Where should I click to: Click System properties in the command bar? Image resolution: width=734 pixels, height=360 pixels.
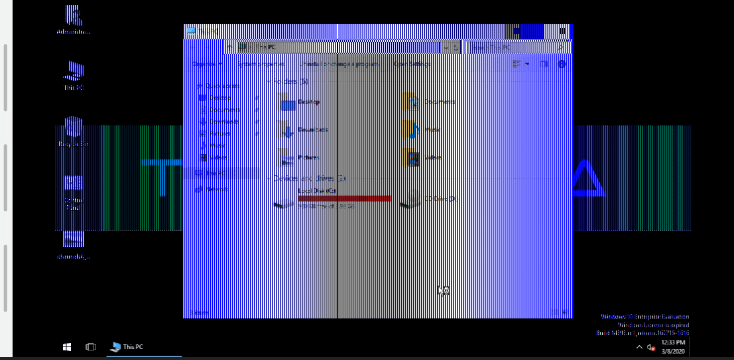[261, 64]
